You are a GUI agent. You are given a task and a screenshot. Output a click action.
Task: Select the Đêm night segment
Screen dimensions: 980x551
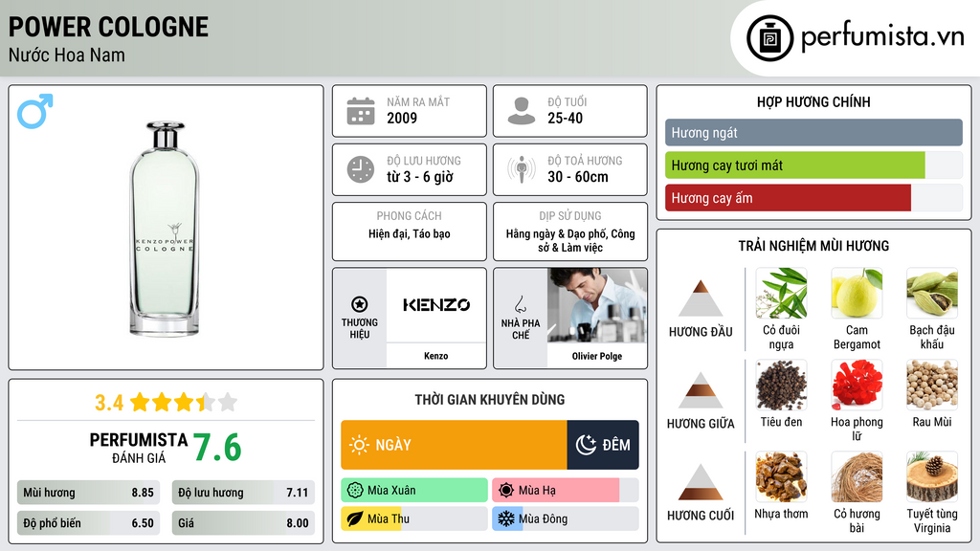point(603,445)
